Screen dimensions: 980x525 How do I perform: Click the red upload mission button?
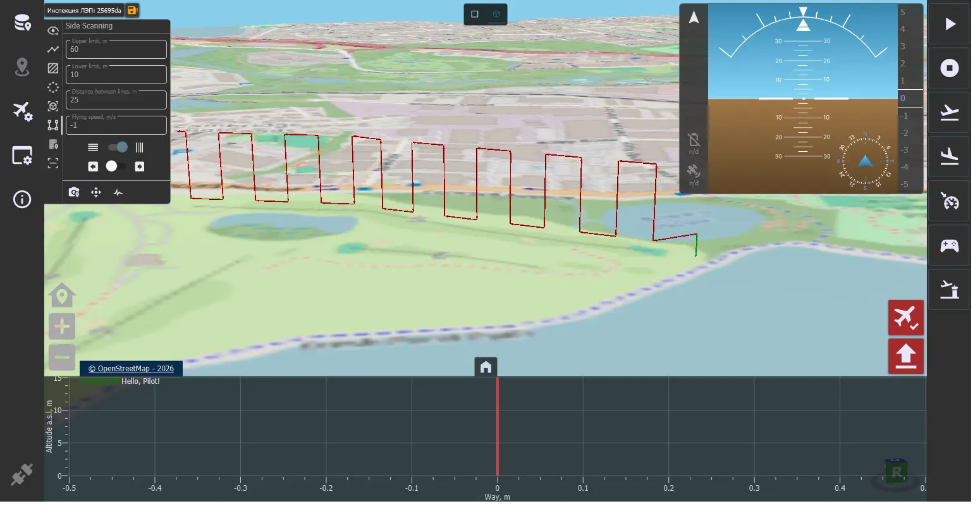point(906,356)
